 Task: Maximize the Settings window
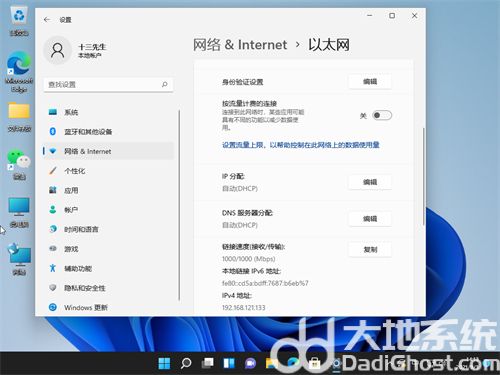click(x=392, y=16)
